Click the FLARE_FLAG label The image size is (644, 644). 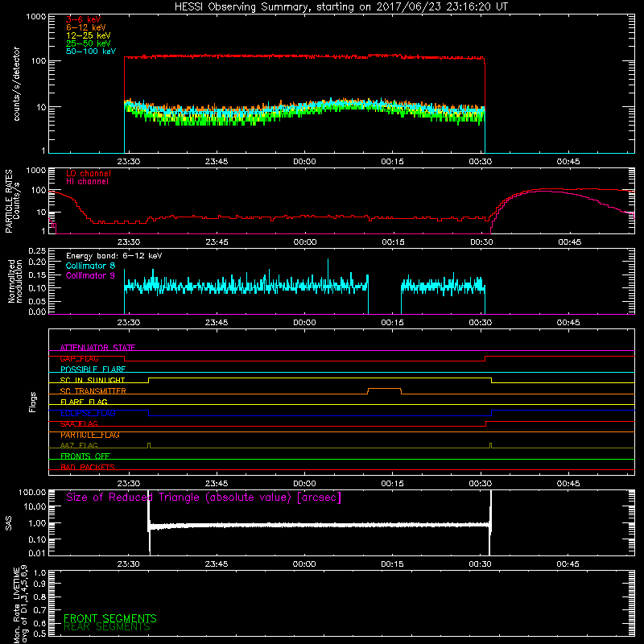coord(84,402)
